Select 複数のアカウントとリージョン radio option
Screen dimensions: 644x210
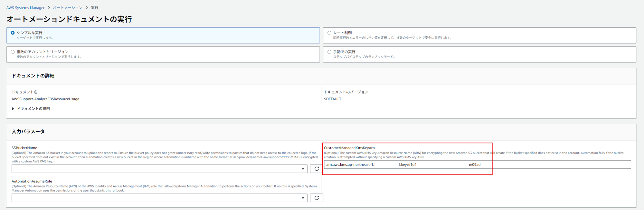click(x=13, y=52)
